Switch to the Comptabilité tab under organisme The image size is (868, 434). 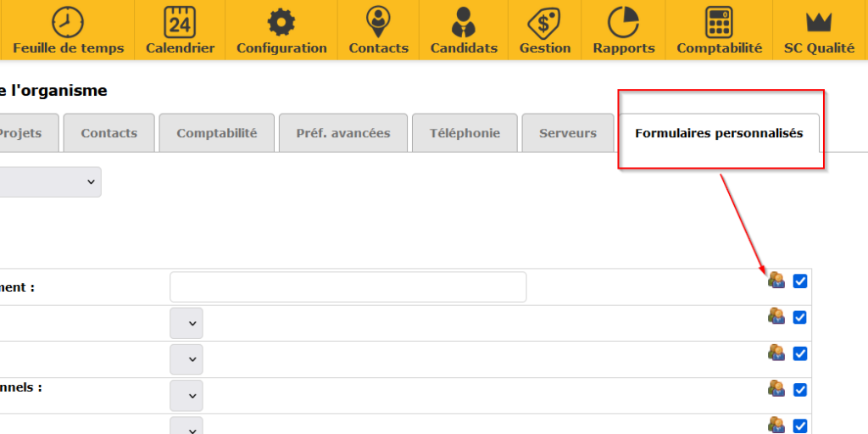pos(217,133)
